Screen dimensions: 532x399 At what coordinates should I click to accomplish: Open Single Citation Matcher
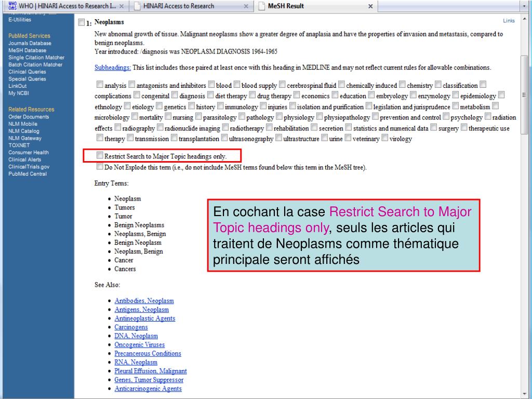(x=36, y=57)
